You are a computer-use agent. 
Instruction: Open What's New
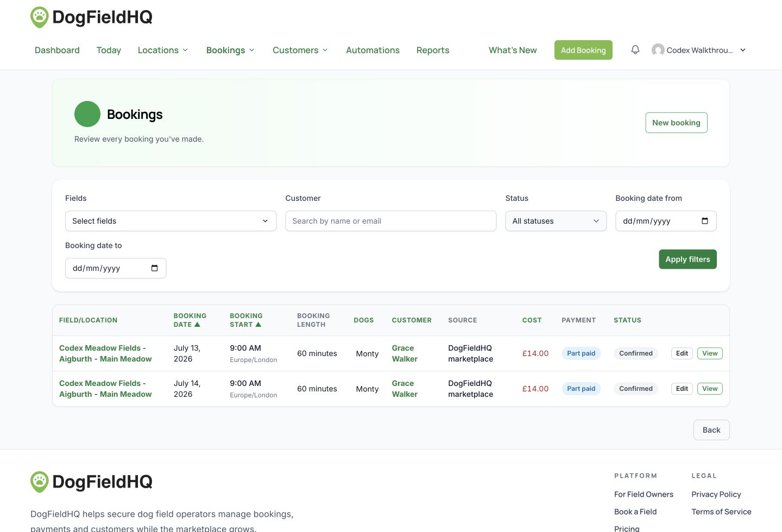(513, 50)
